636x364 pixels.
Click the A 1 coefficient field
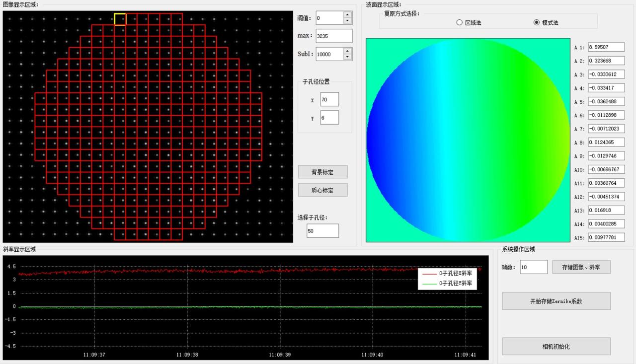[606, 47]
